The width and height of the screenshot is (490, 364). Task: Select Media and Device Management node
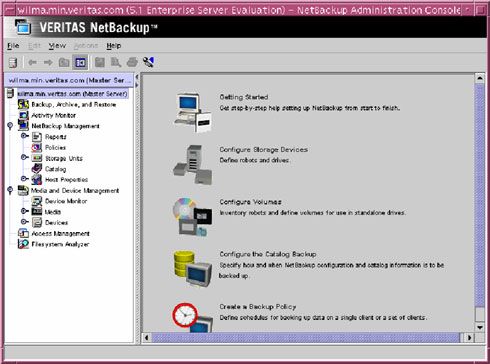click(x=75, y=191)
